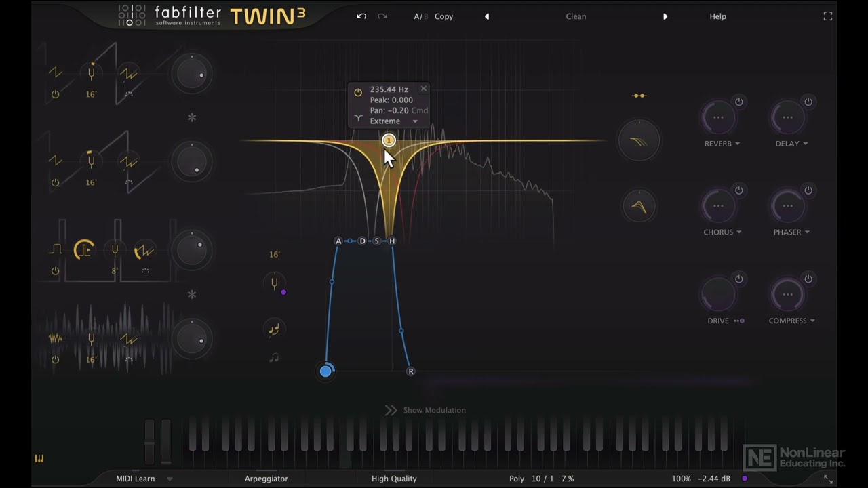Screen dimensions: 868x488
Task: Click the filter cutoff shape knob
Action: 639,141
